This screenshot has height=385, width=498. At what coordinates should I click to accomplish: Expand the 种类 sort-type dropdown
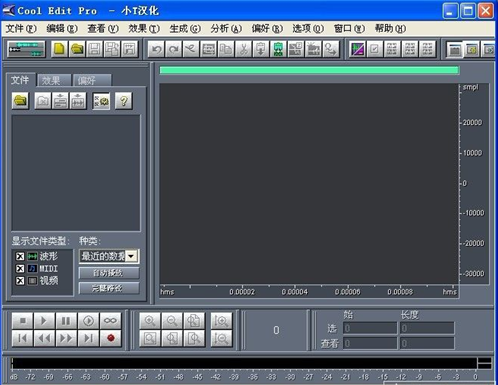coord(132,256)
